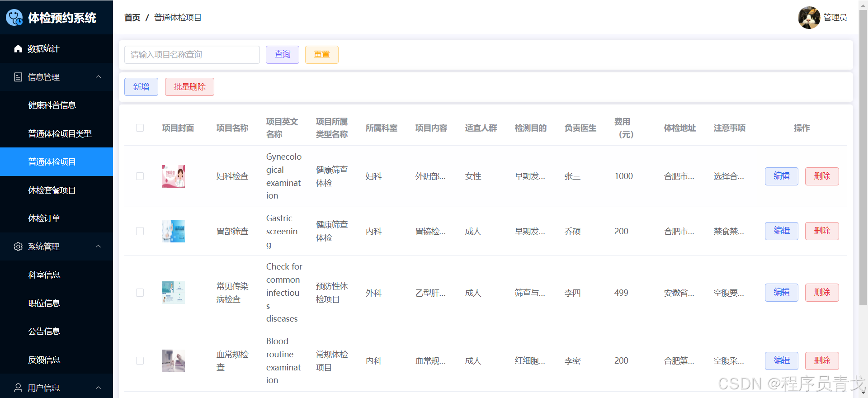The height and width of the screenshot is (398, 868).
Task: Open 公告信息 menu item
Action: [57, 331]
